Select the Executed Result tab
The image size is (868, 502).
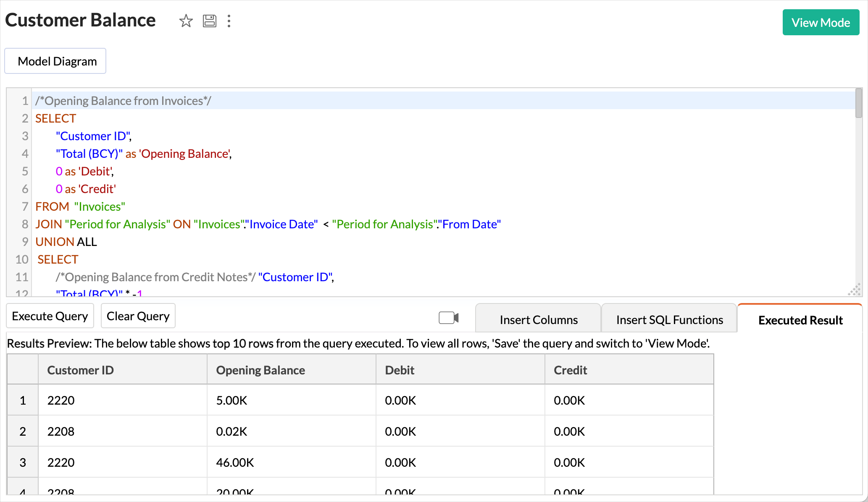coord(800,320)
